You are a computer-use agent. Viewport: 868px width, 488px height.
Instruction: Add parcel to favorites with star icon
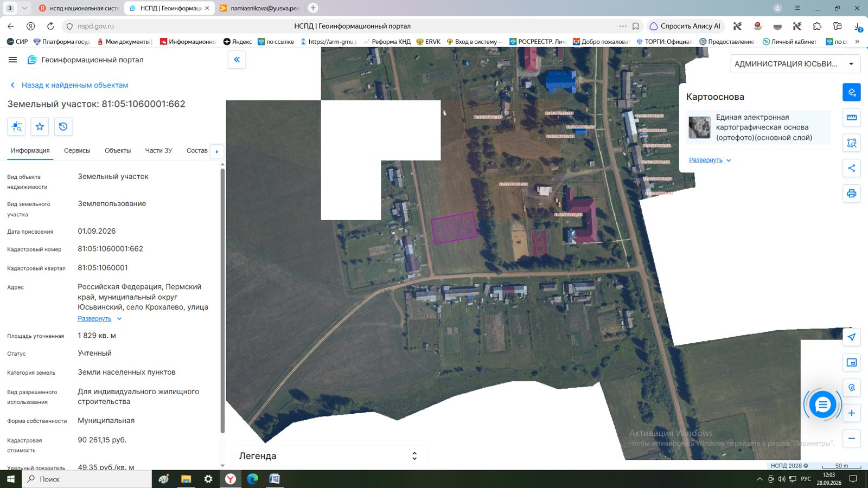pyautogui.click(x=40, y=126)
